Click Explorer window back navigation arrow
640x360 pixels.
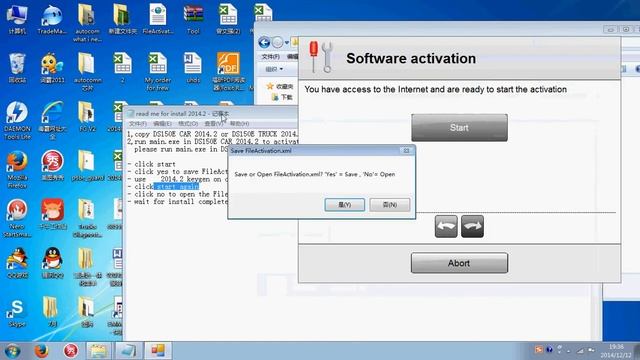coord(264,42)
